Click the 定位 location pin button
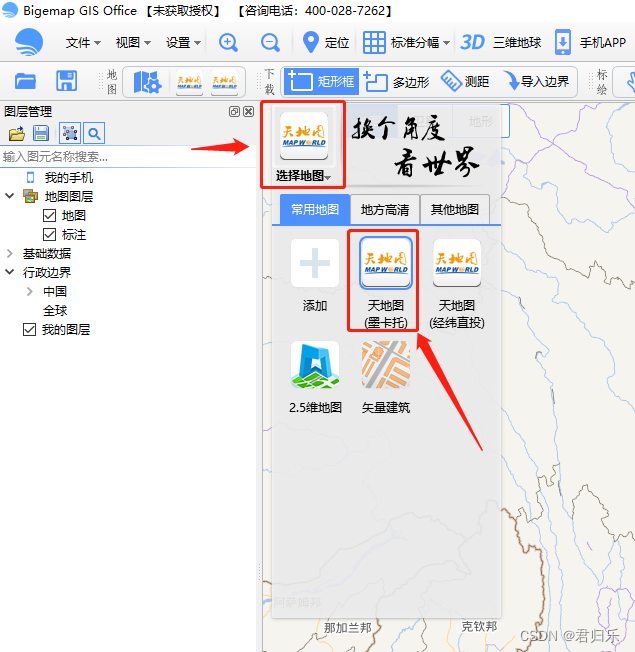This screenshot has height=652, width=635. [326, 42]
